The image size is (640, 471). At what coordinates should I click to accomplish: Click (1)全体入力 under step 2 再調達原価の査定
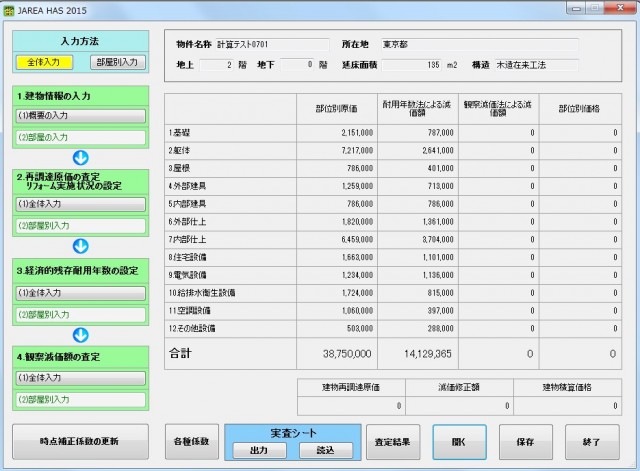click(x=80, y=204)
